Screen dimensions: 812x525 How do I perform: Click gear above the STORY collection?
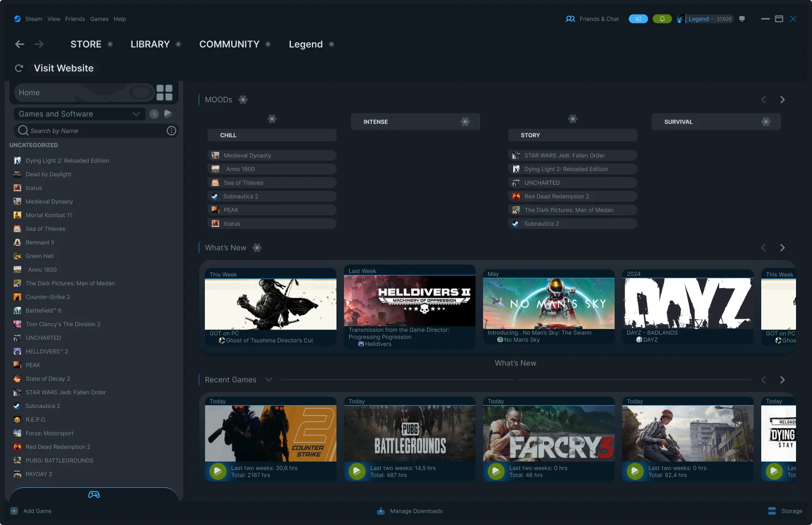coord(573,119)
